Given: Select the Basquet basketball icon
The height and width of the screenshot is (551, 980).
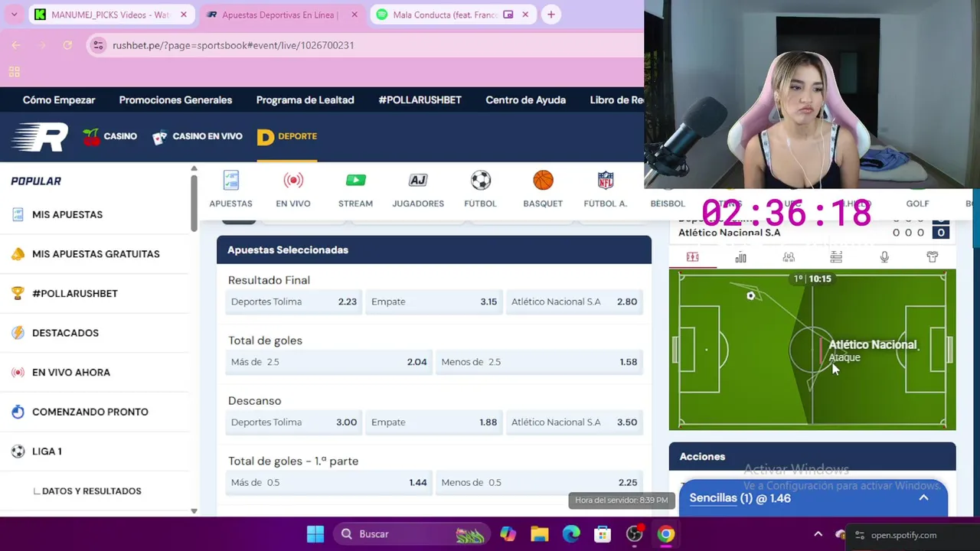Looking at the screenshot, I should click(x=543, y=181).
